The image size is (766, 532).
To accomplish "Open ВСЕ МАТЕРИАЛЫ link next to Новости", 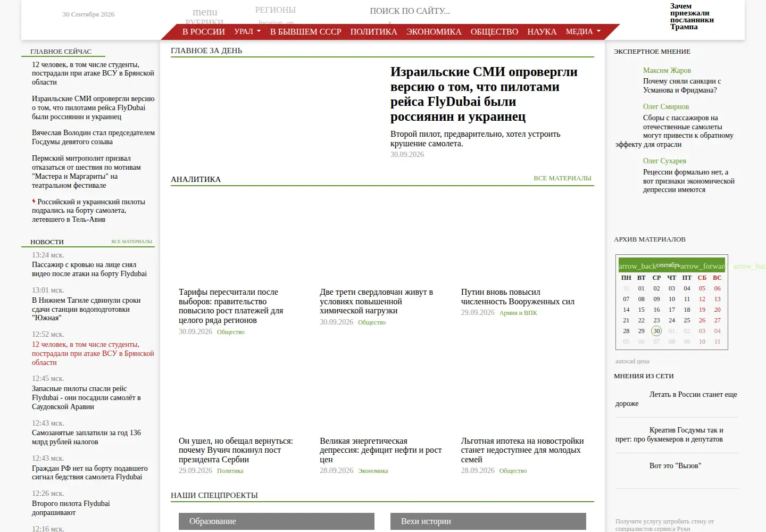I will click(x=131, y=242).
